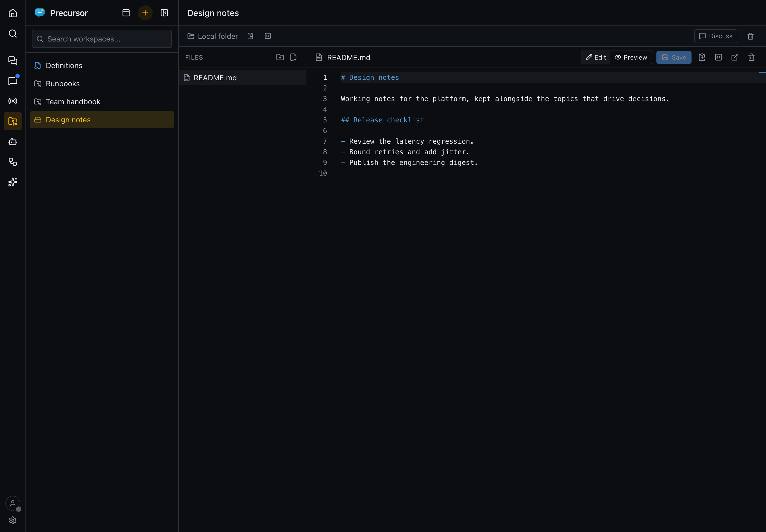This screenshot has width=766, height=532.
Task: Collapse the sidebar panel icon
Action: click(164, 13)
